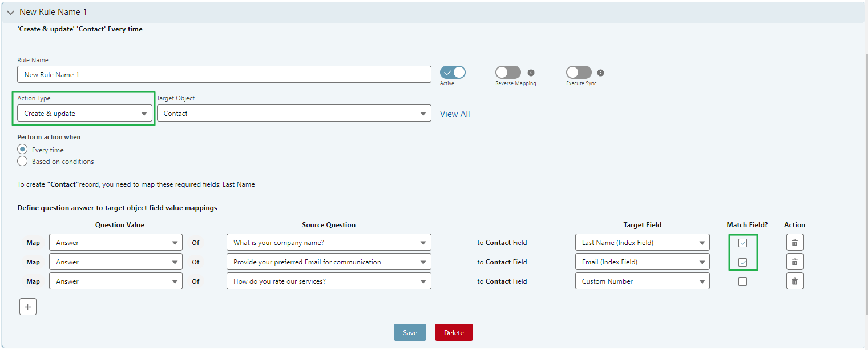
Task: View info about Reverse Mapping
Action: 531,73
